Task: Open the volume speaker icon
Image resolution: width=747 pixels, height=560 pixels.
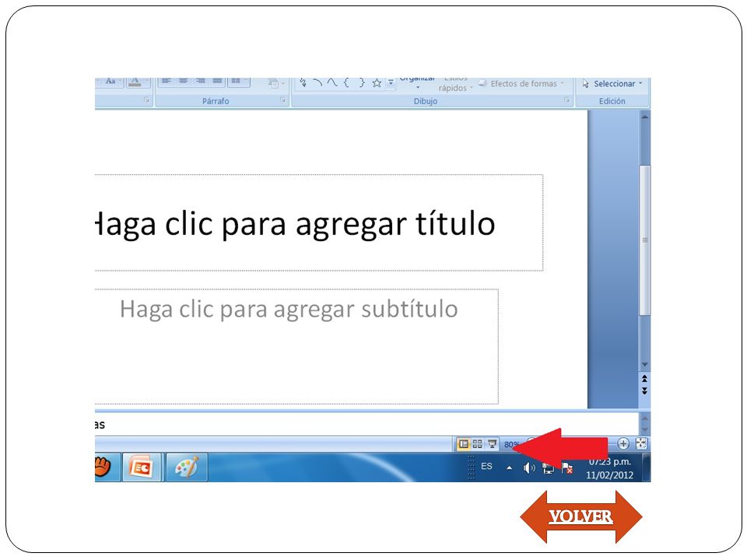Action: point(529,468)
